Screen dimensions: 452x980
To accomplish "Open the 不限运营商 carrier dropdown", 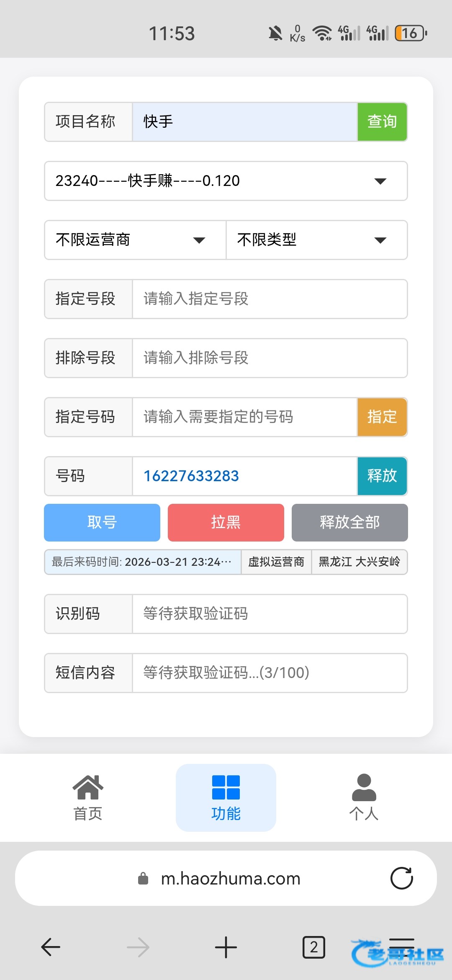I will pyautogui.click(x=135, y=240).
